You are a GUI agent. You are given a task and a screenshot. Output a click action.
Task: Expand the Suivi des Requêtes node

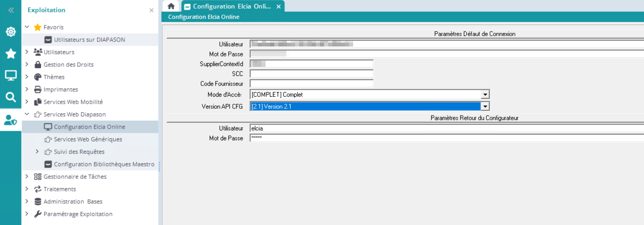click(37, 152)
